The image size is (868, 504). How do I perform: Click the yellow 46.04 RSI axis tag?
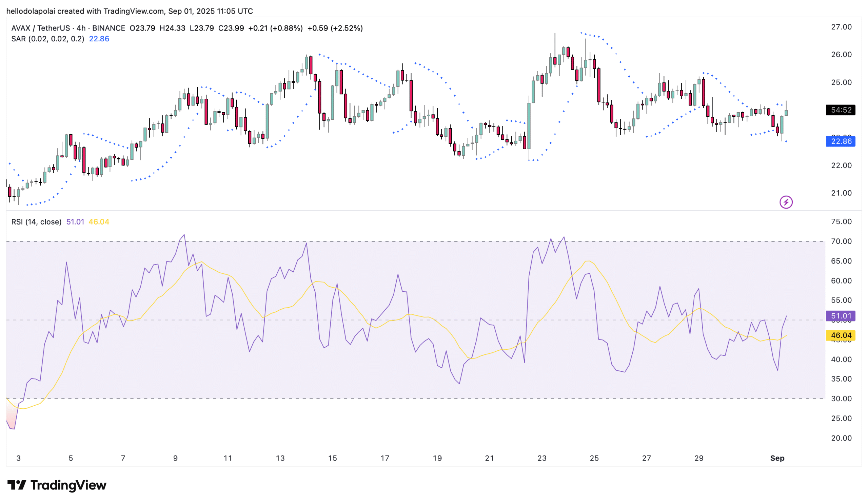pyautogui.click(x=841, y=335)
